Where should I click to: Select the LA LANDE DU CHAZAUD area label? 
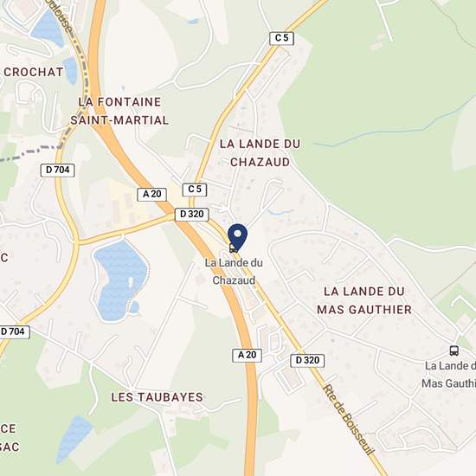261,153
